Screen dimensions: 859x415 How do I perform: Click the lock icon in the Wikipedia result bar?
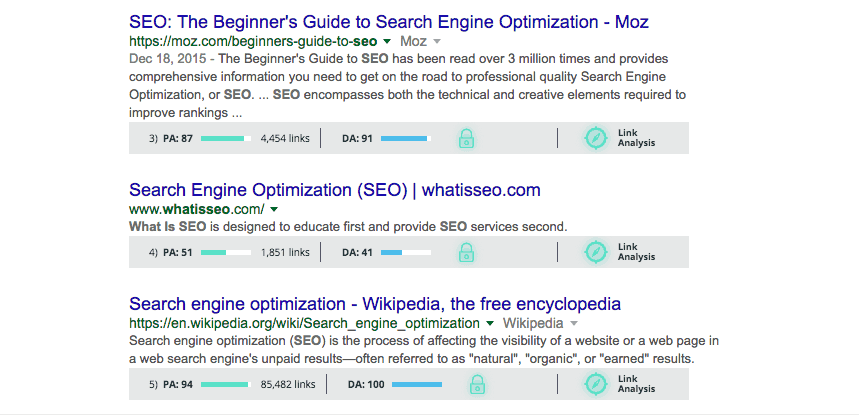tap(477, 384)
